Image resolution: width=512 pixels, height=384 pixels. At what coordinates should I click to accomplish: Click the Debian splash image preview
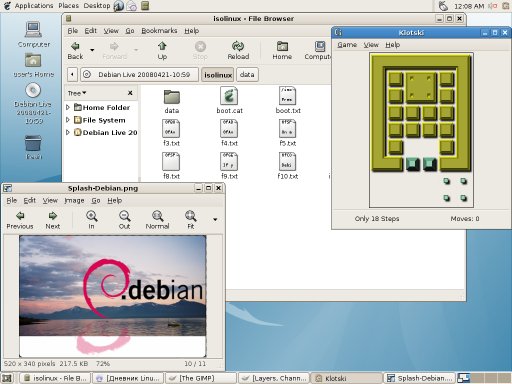(x=113, y=296)
